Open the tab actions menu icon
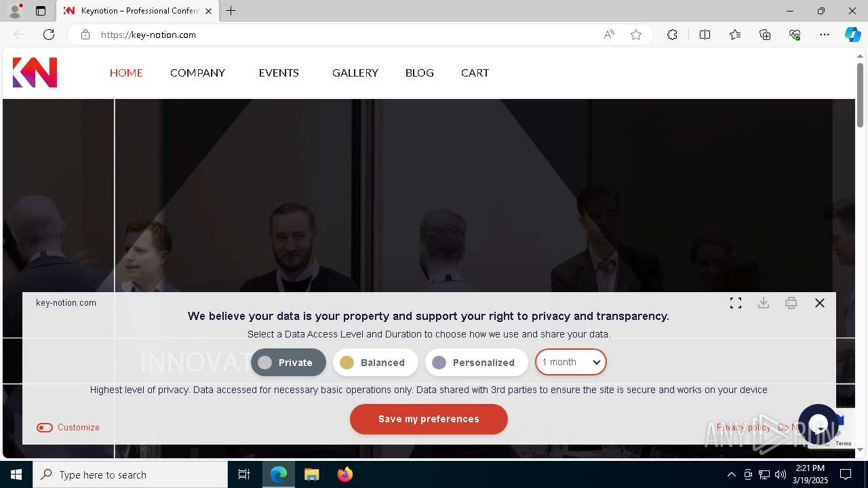The image size is (868, 488). point(41,11)
